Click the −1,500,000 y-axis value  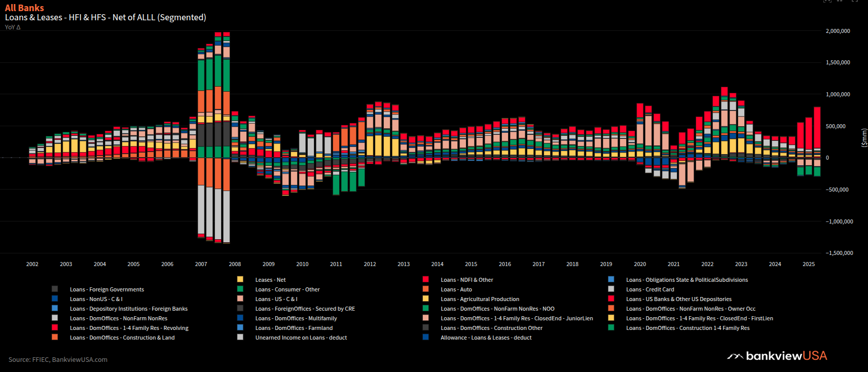pyautogui.click(x=840, y=253)
